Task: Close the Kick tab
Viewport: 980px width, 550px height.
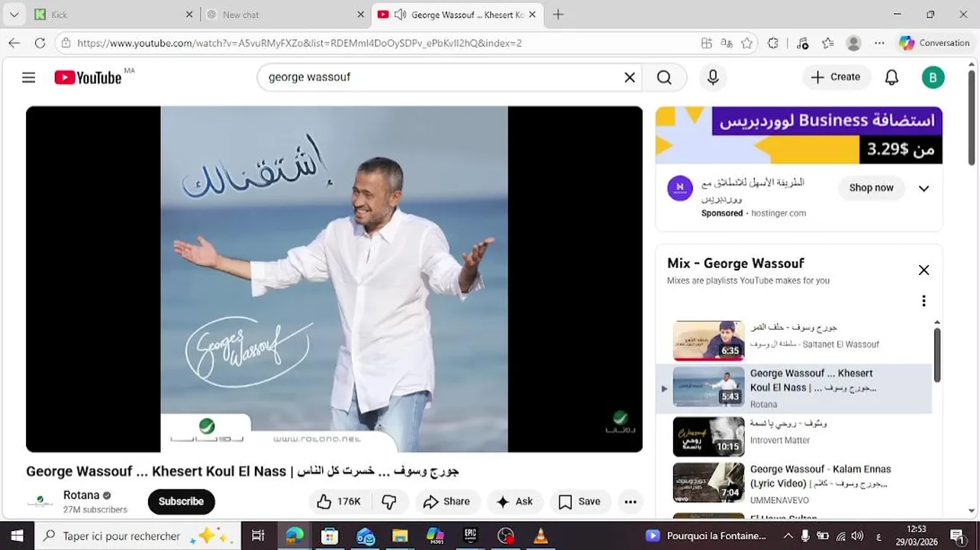Action: point(189,15)
